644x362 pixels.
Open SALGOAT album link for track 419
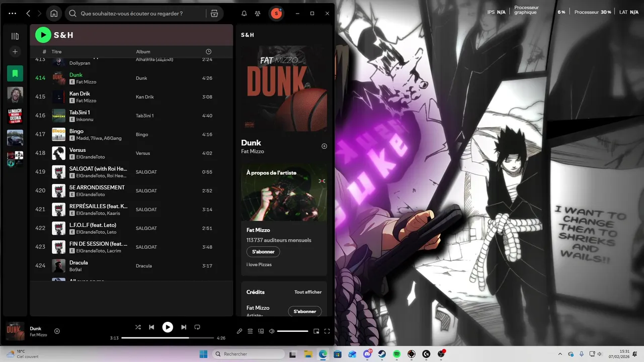click(146, 172)
